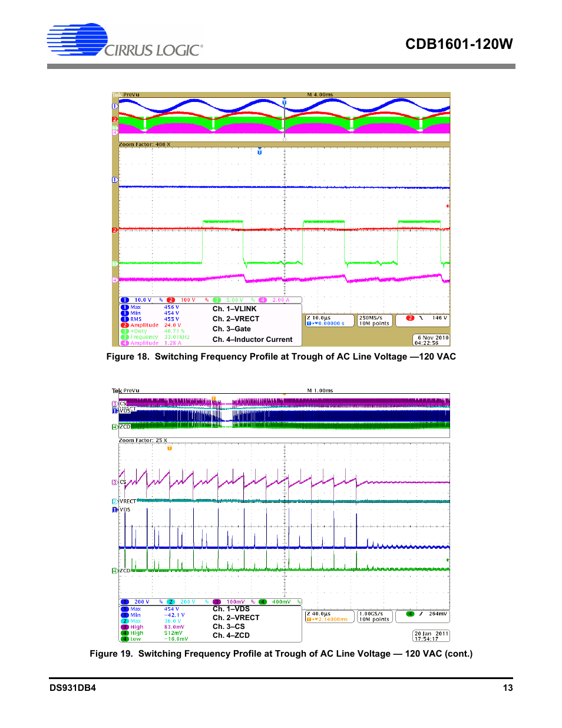Click the orange trigger position marker in Figure 19 zoom
Screen dimensions: 562x728
point(170,448)
